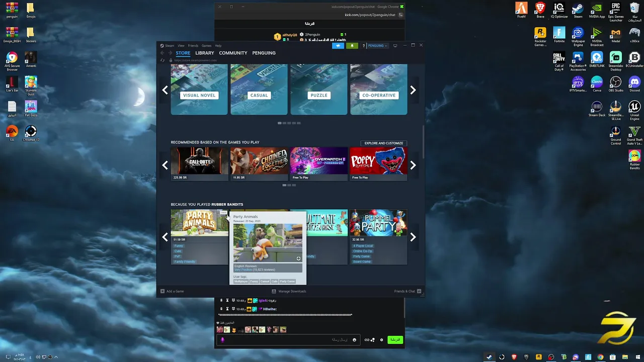The height and width of the screenshot is (362, 644).
Task: Open Brave browser desktop icon
Action: click(540, 11)
